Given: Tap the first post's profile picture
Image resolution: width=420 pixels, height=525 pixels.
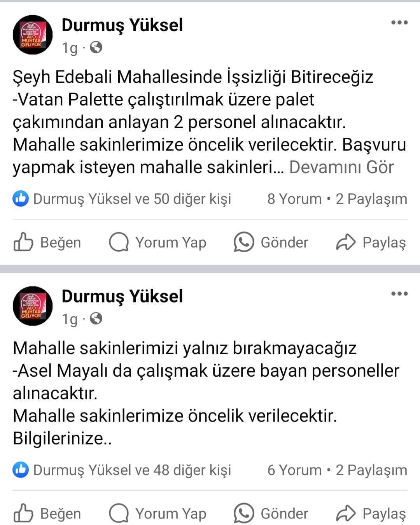Looking at the screenshot, I should 33,35.
